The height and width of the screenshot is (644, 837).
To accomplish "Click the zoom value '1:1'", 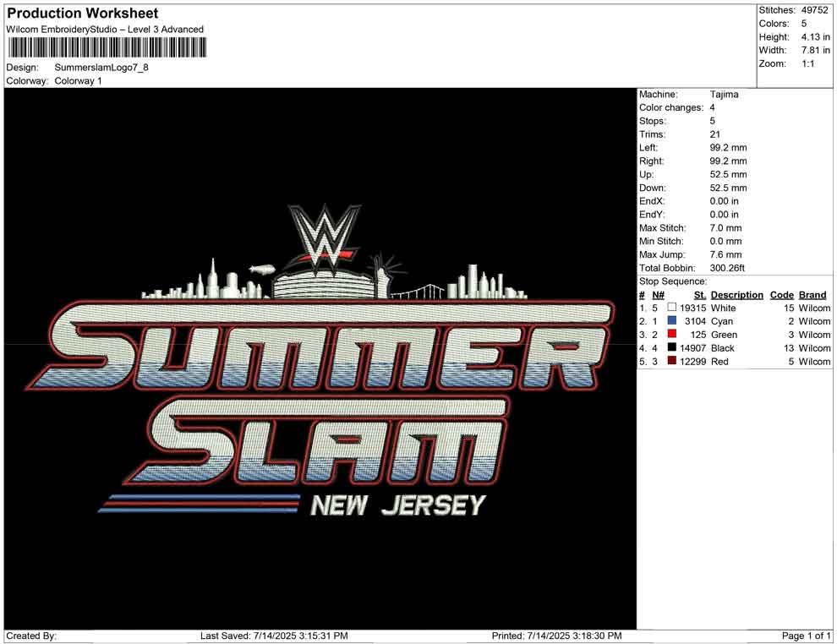I will (807, 63).
